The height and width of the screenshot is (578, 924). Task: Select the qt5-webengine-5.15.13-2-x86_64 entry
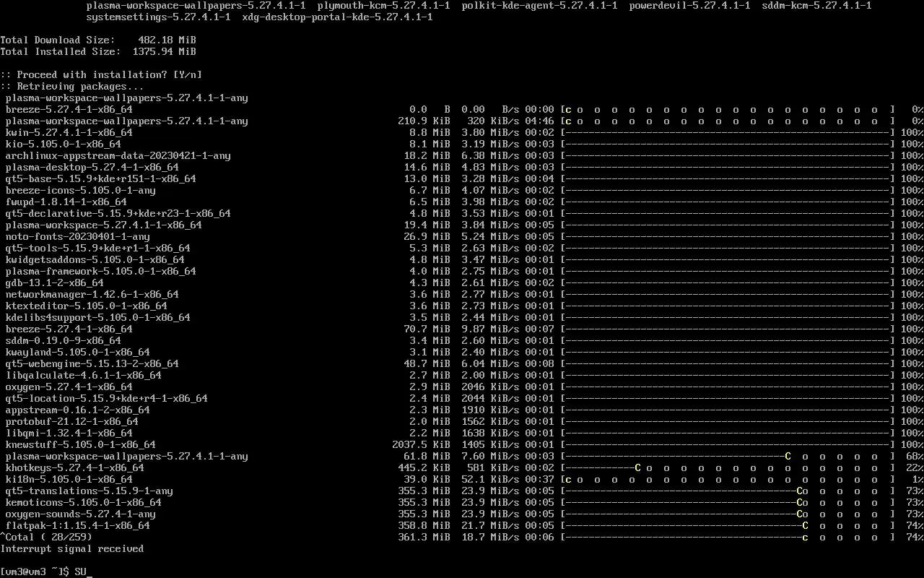92,364
